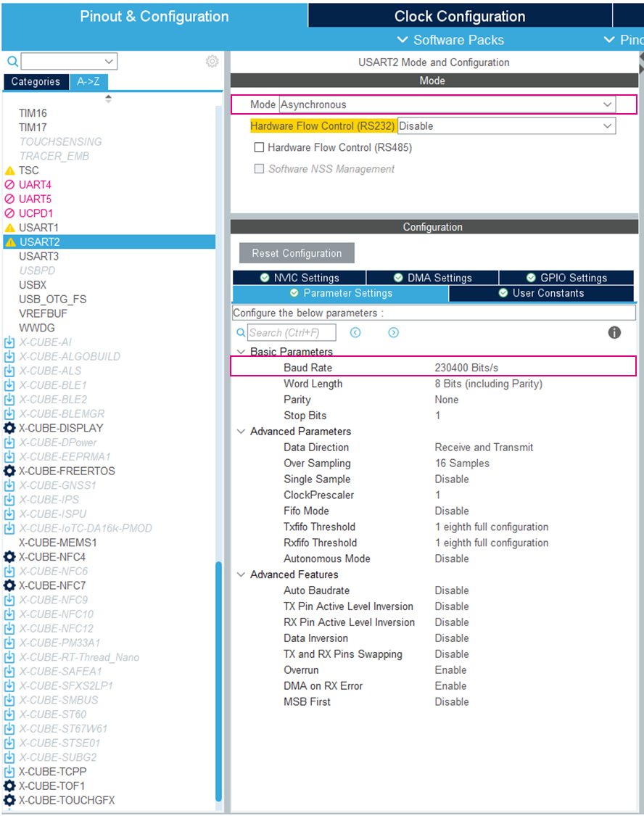Click the gear icon next to X-CUBE-NFC7

[x=9, y=585]
